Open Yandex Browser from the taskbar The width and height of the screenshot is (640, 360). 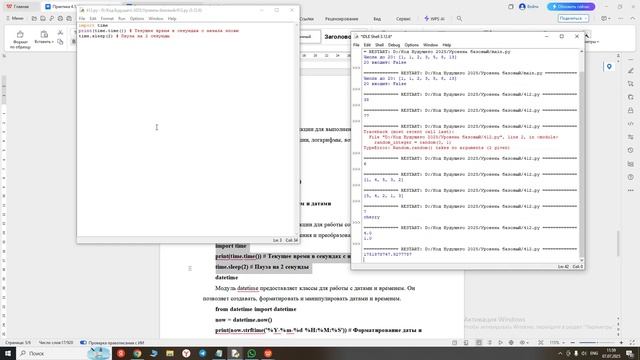[x=186, y=353]
